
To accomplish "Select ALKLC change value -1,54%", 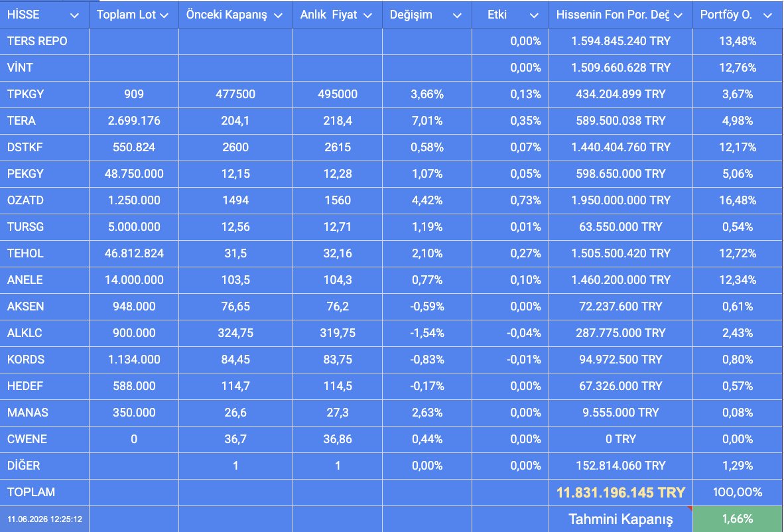I will pos(427,332).
